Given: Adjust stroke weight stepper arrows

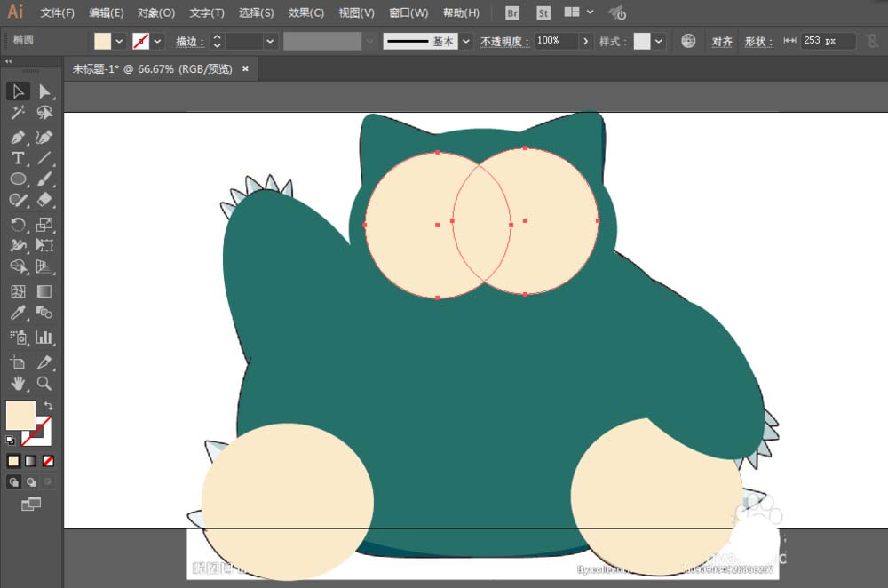Looking at the screenshot, I should pyautogui.click(x=217, y=41).
